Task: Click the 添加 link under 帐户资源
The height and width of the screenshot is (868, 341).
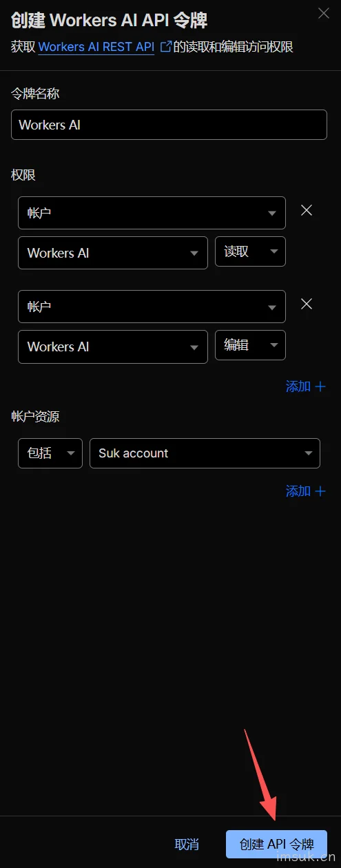Action: pos(298,491)
